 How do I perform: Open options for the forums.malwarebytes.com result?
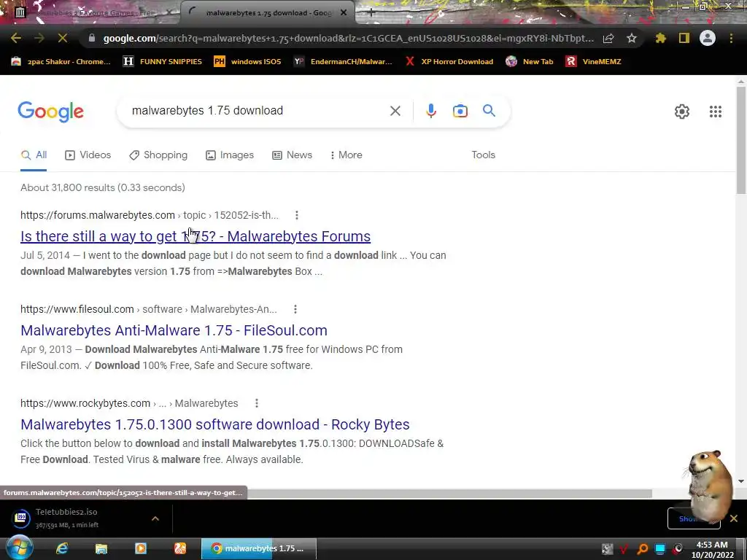297,215
